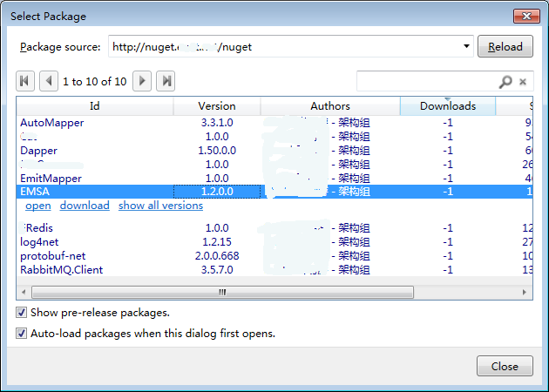Go to first page of packages
549x392 pixels.
(25, 81)
